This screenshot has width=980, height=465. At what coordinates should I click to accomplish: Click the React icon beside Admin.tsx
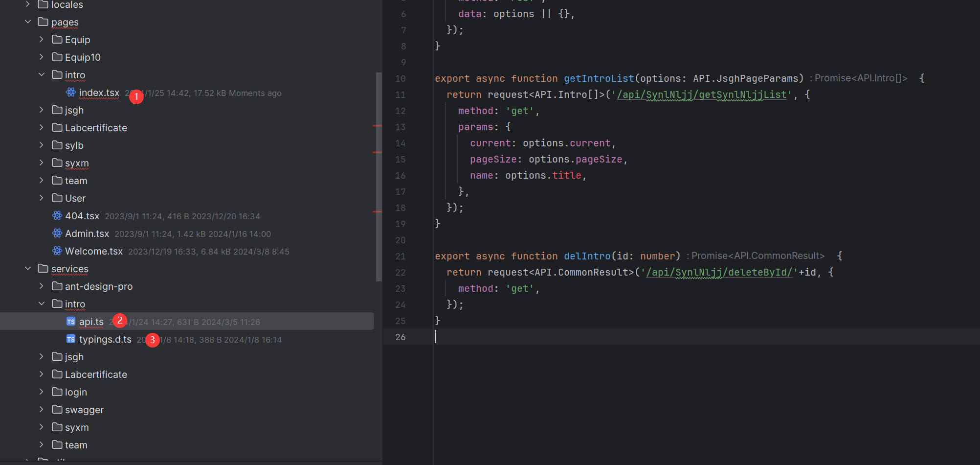pos(57,233)
